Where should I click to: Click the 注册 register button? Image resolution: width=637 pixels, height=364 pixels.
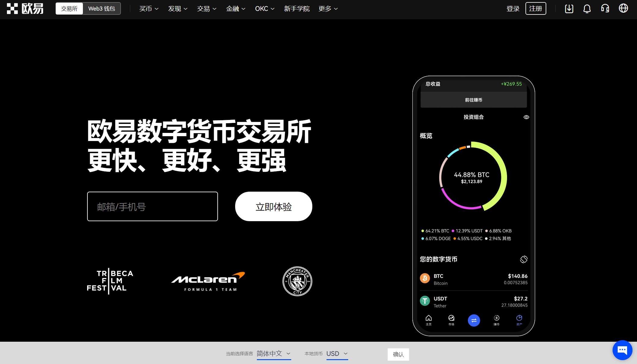pyautogui.click(x=536, y=8)
